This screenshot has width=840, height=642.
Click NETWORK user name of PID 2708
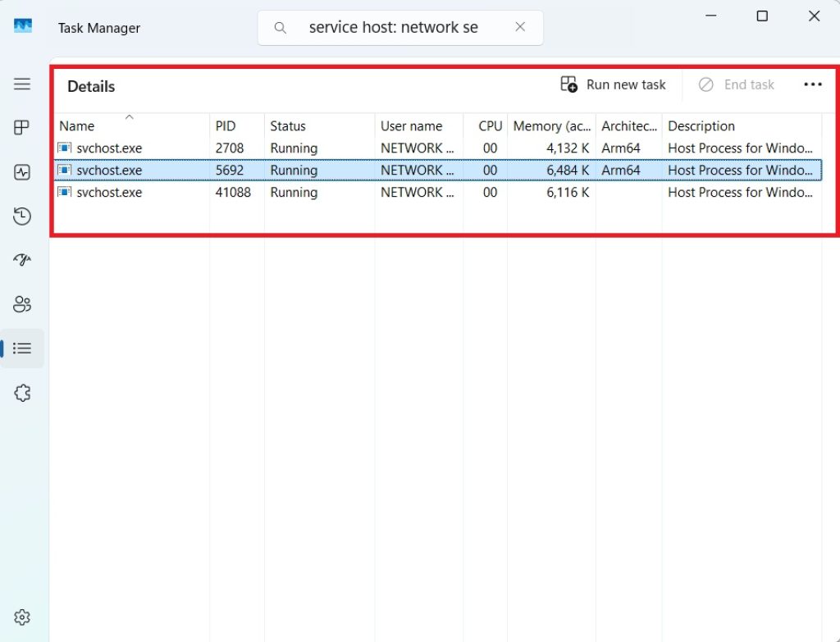pos(418,148)
